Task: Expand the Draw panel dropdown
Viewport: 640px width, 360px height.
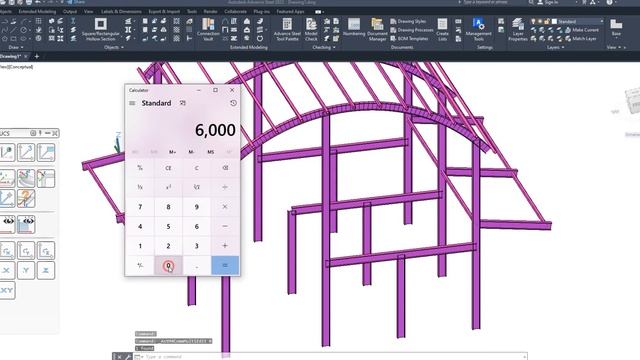Action: pyautogui.click(x=16, y=47)
